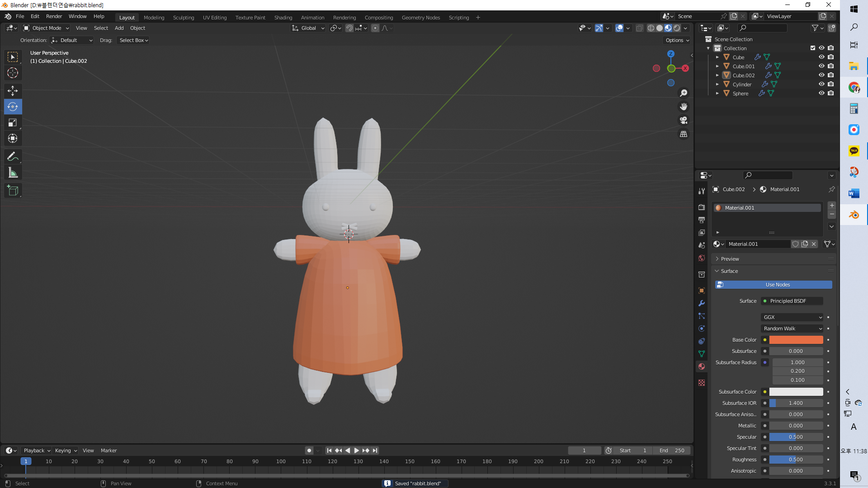Select the Select Box tool
The width and height of the screenshot is (868, 488).
(13, 57)
